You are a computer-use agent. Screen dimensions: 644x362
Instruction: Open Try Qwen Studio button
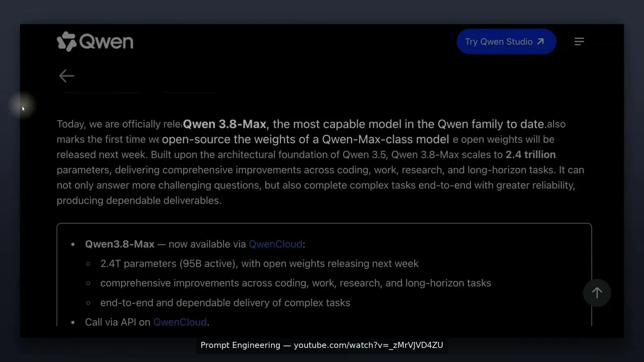coord(506,42)
